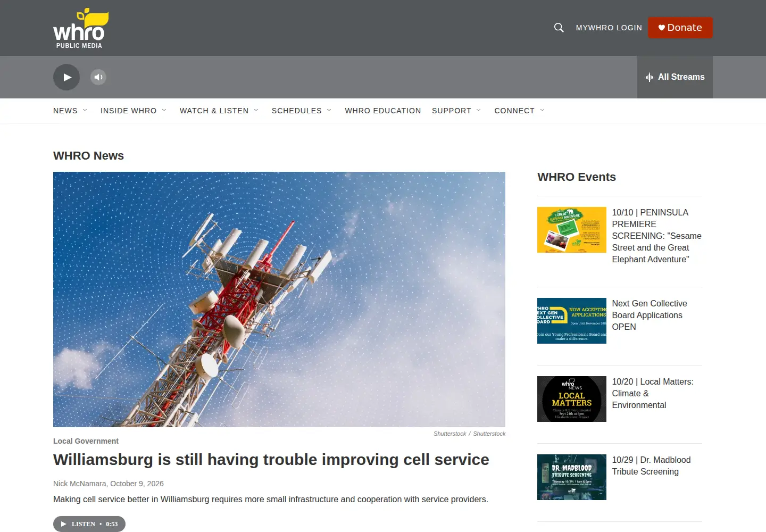The height and width of the screenshot is (532, 766).
Task: Play the article LISTEN audio button
Action: pyautogui.click(x=89, y=524)
